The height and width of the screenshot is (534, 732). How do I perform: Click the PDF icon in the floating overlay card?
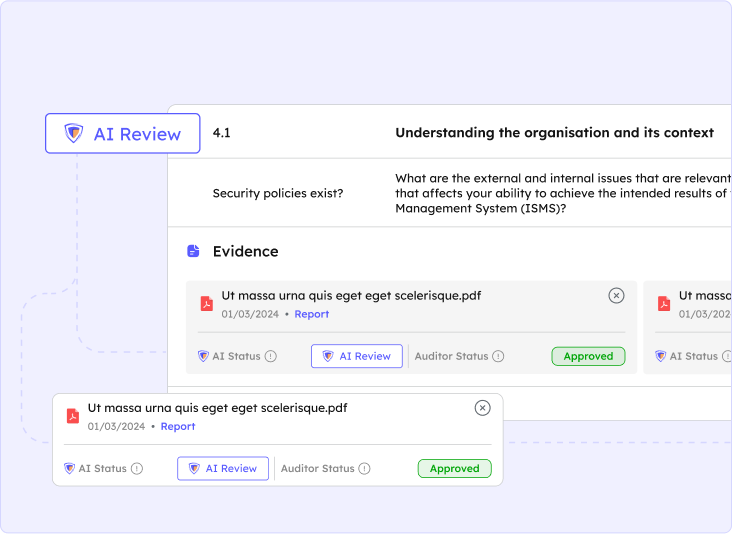(x=72, y=416)
